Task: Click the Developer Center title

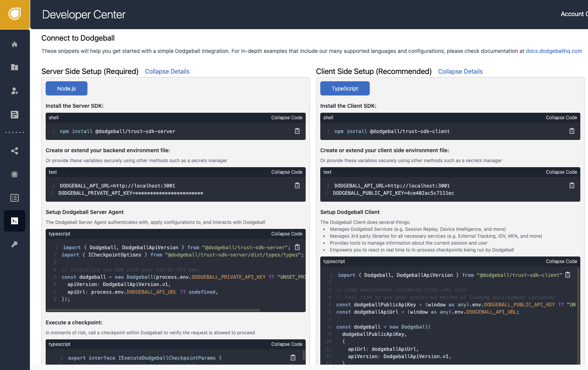Action: point(84,15)
